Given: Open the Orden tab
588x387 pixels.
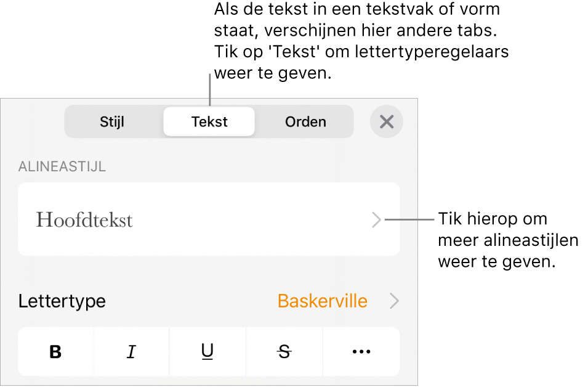Looking at the screenshot, I should pos(305,121).
